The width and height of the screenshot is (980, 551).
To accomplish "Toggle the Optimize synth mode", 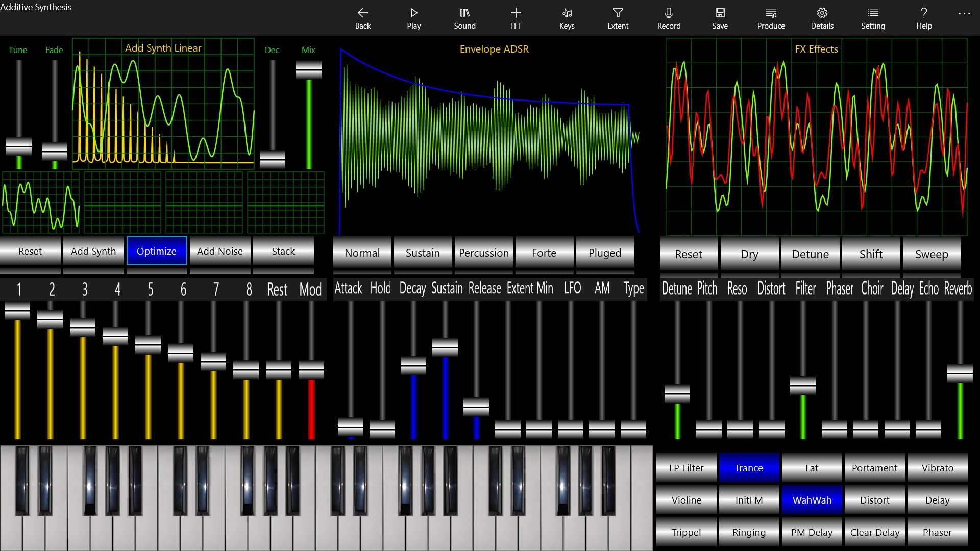I will pos(157,251).
